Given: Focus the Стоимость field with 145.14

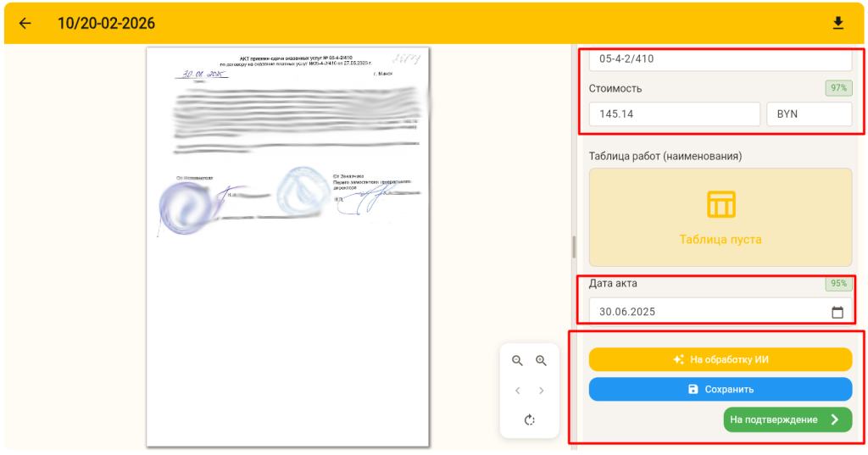Looking at the screenshot, I should [674, 114].
